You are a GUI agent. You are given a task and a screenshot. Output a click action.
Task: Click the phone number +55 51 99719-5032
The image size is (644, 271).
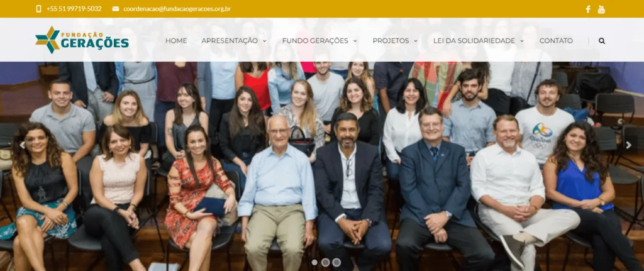pos(74,9)
